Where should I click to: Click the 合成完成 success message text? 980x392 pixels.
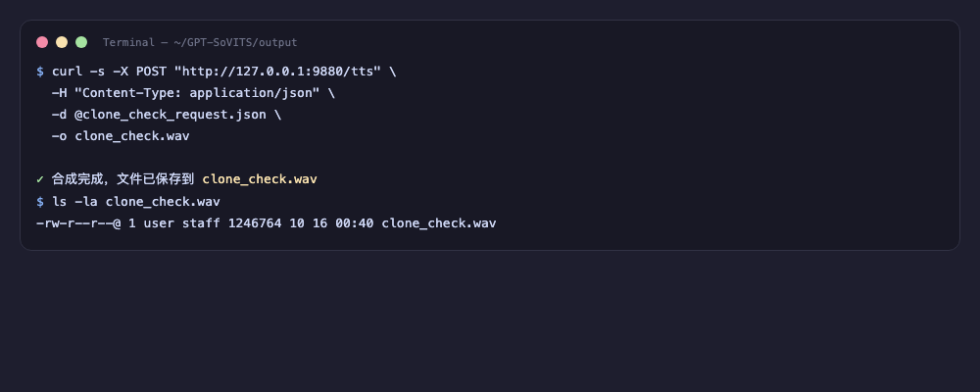point(73,179)
